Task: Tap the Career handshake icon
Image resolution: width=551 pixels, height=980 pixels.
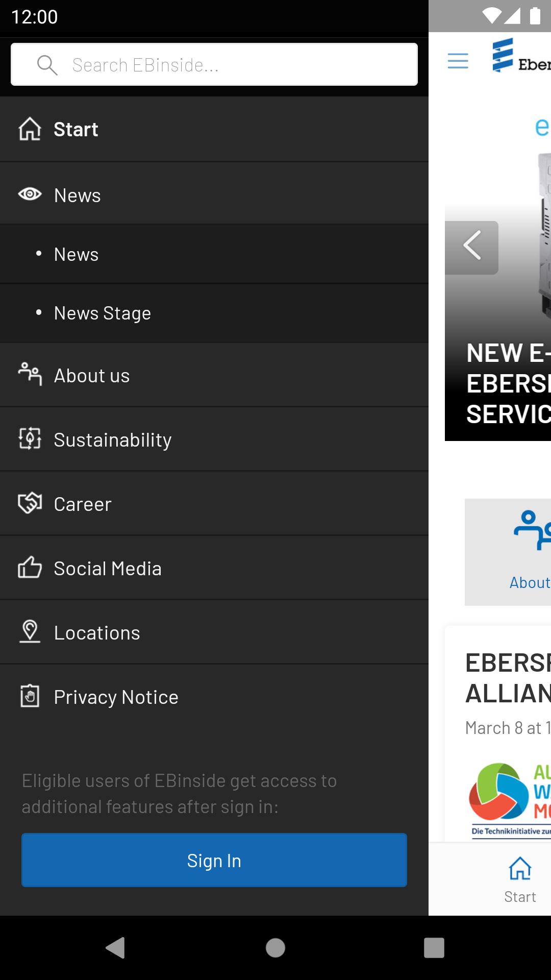Action: click(30, 503)
